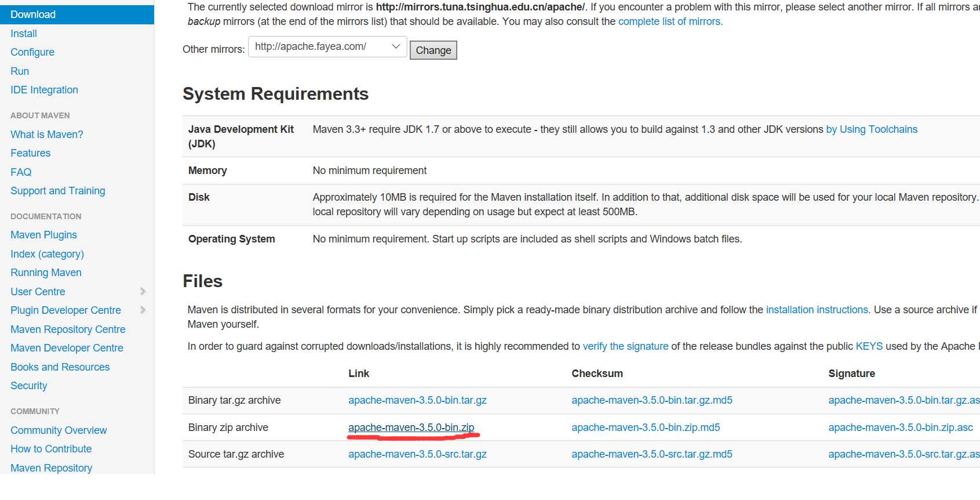Viewport: 980px width, 500px height.
Task: Open verify the signature link
Action: (x=625, y=346)
